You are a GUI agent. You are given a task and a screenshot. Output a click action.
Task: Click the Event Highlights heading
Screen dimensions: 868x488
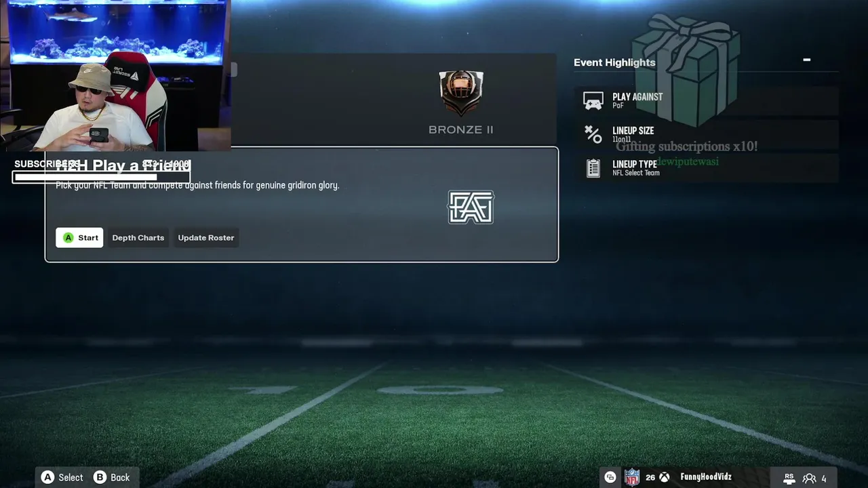pos(614,62)
